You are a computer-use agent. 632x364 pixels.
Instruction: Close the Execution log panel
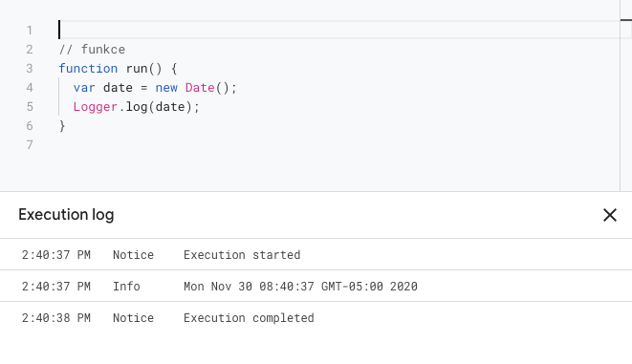pos(610,215)
